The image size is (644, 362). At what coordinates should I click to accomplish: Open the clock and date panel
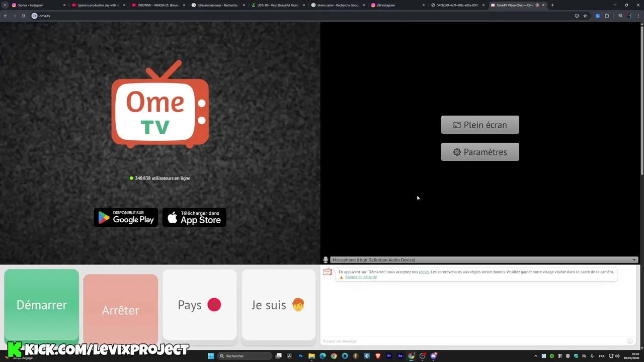(x=631, y=356)
